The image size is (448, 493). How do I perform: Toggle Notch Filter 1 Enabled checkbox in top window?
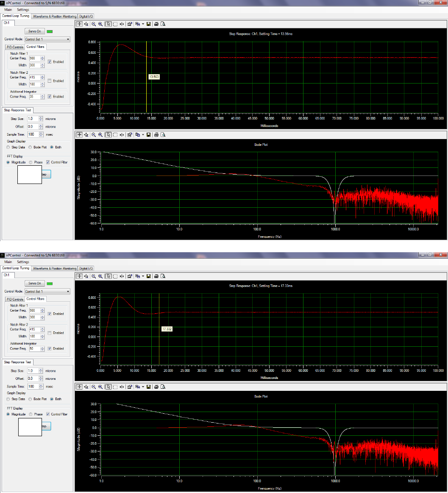click(50, 61)
